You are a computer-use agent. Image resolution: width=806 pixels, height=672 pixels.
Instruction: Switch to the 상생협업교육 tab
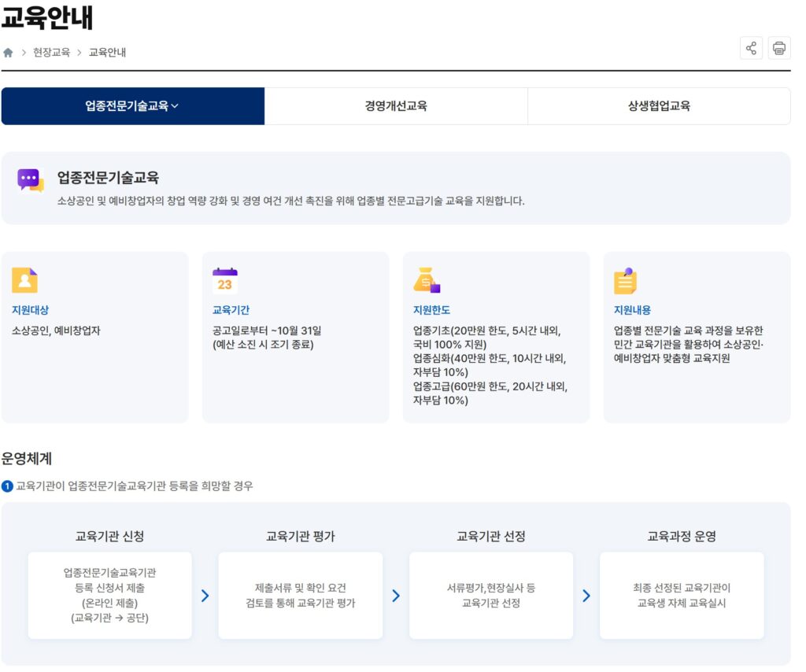[659, 105]
